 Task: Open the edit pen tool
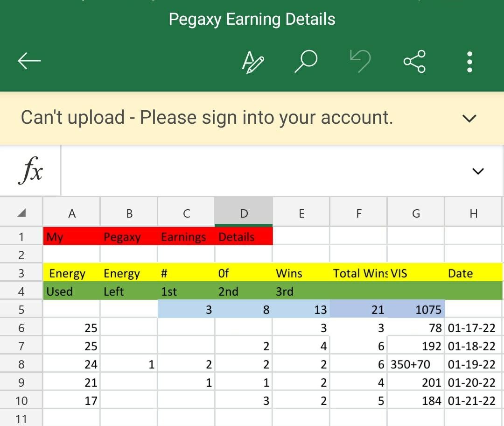tap(252, 62)
